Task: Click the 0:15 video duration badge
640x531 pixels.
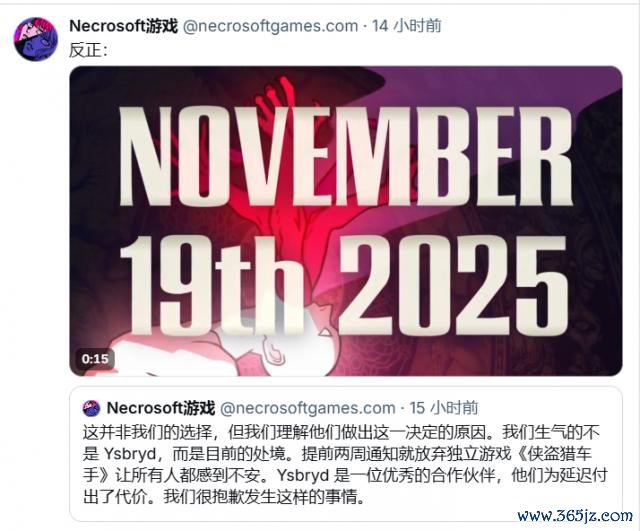Action: (95, 359)
